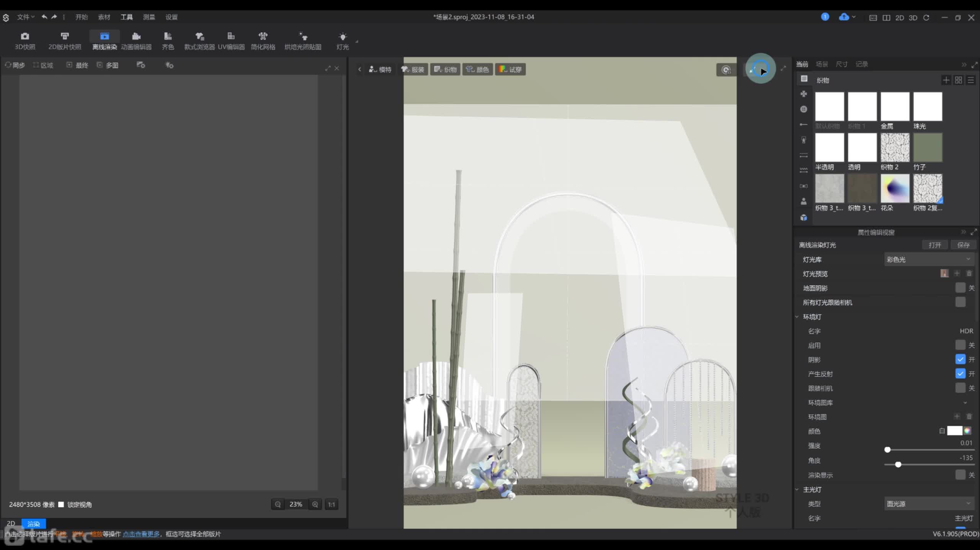Click the 1:1 zoom button

pyautogui.click(x=332, y=504)
